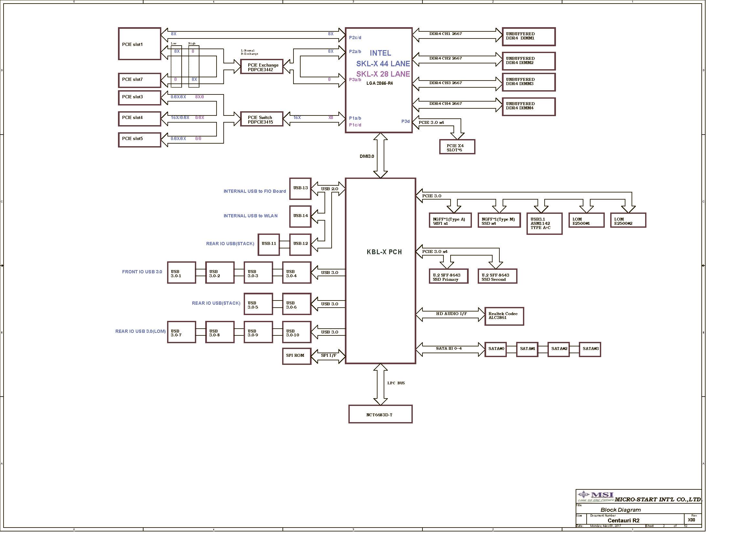The width and height of the screenshot is (756, 535).
Task: Select the U.2 SFF-8643 SSD Second block
Action: point(497,276)
